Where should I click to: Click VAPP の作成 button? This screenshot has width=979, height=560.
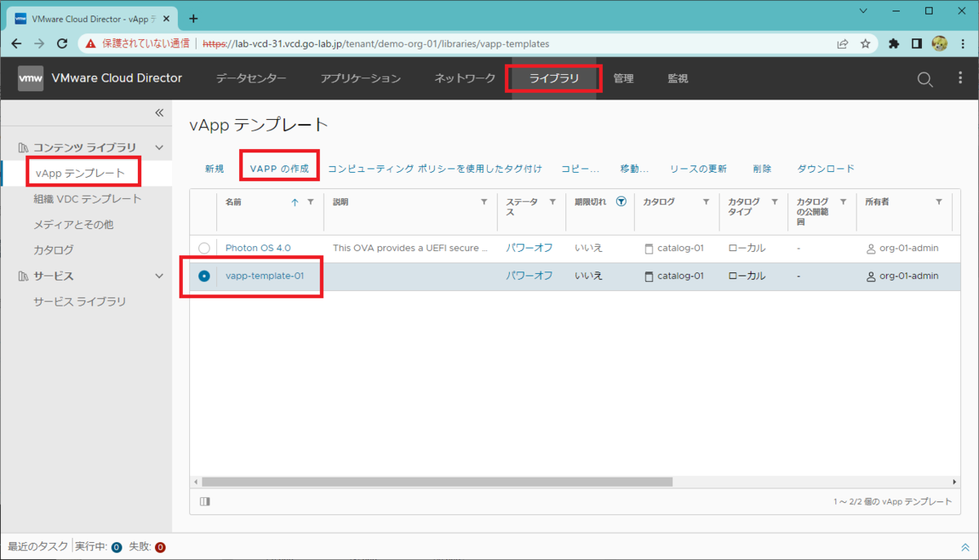click(280, 169)
